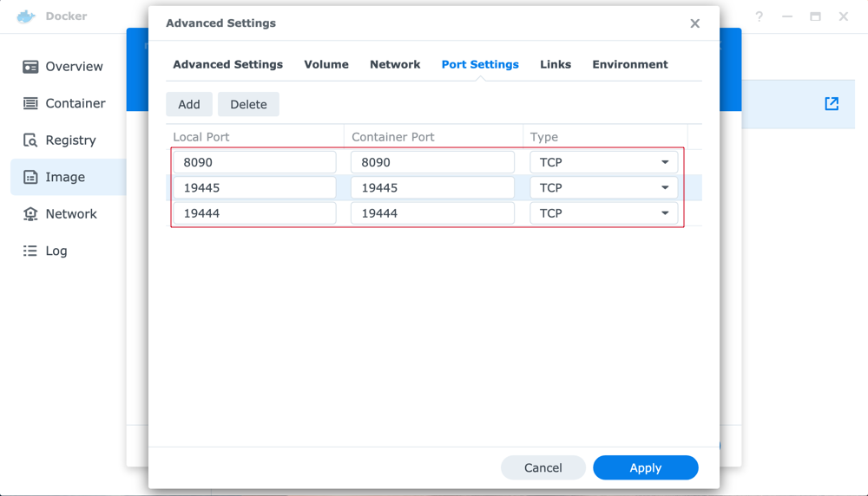This screenshot has height=496, width=868.
Task: Open the Overview sidebar icon
Action: pyautogui.click(x=30, y=67)
